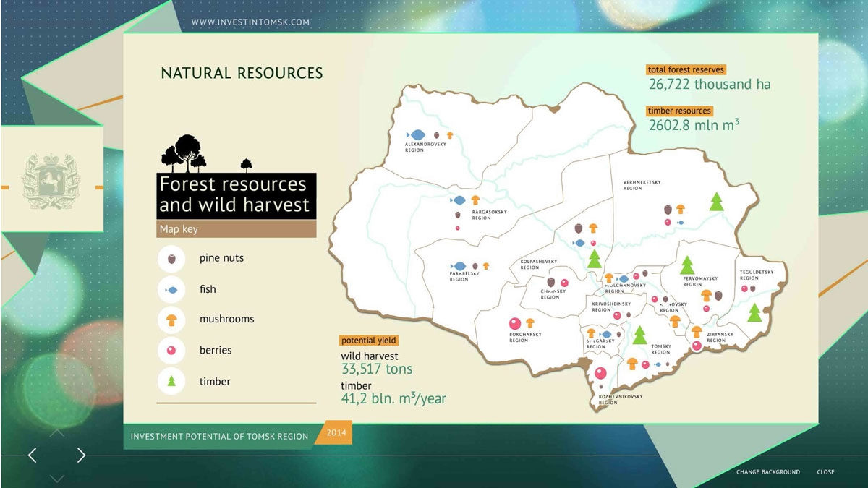Click the timber tree legend icon

171,382
